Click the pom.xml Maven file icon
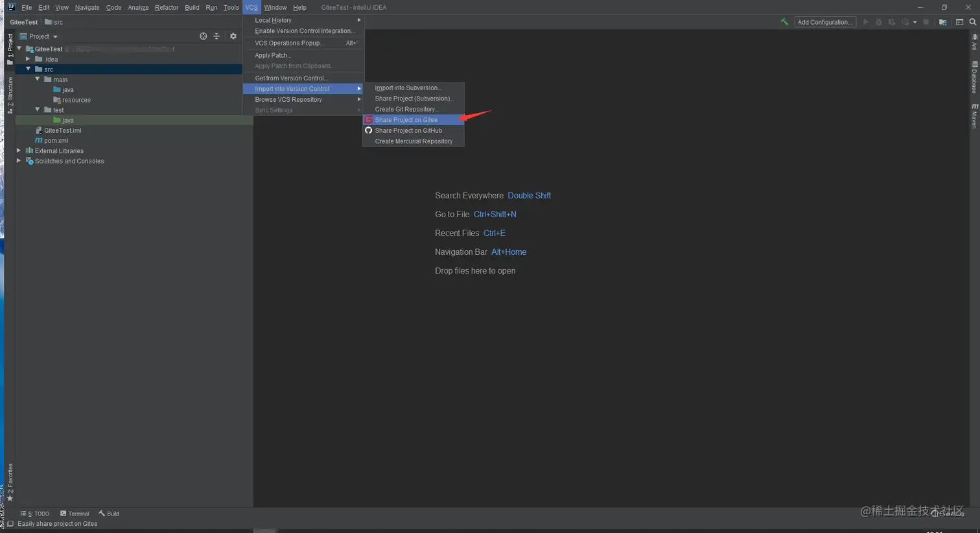The image size is (980, 533). 39,141
